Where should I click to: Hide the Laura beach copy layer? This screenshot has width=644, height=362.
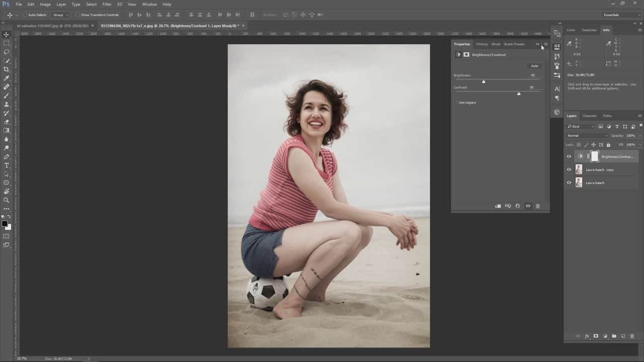pyautogui.click(x=569, y=169)
